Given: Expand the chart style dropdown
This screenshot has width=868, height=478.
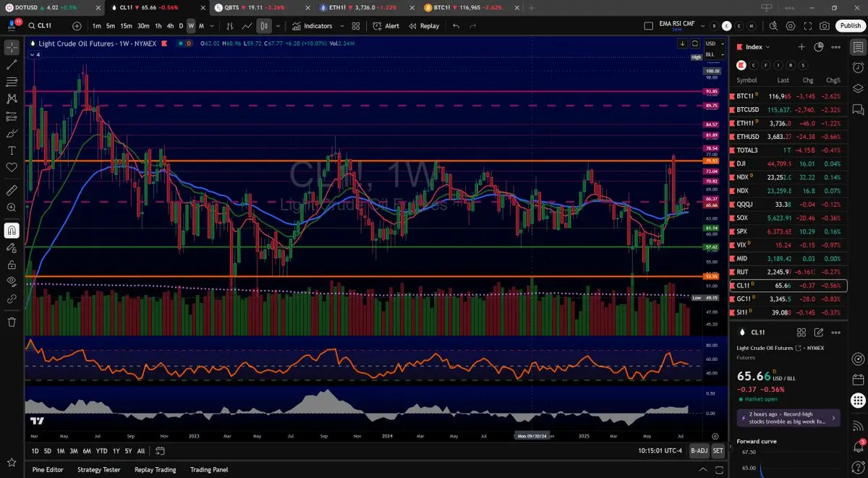Looking at the screenshot, I should (x=278, y=25).
